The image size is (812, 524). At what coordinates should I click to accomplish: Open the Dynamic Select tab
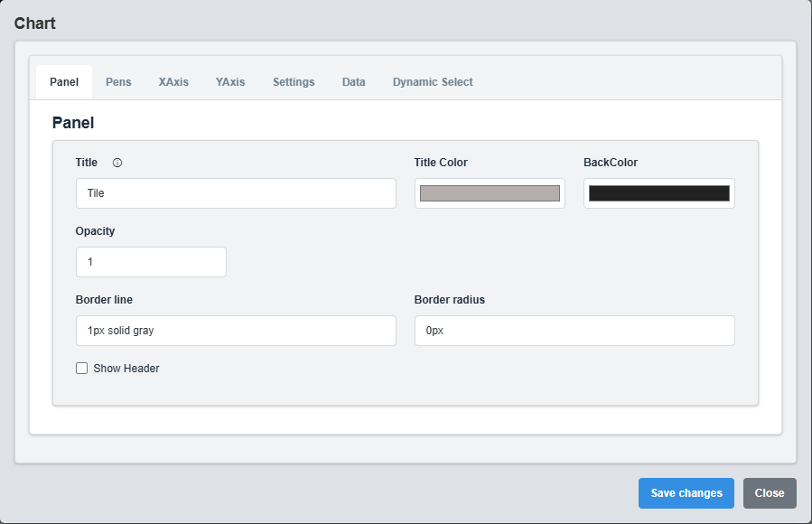pyautogui.click(x=432, y=81)
